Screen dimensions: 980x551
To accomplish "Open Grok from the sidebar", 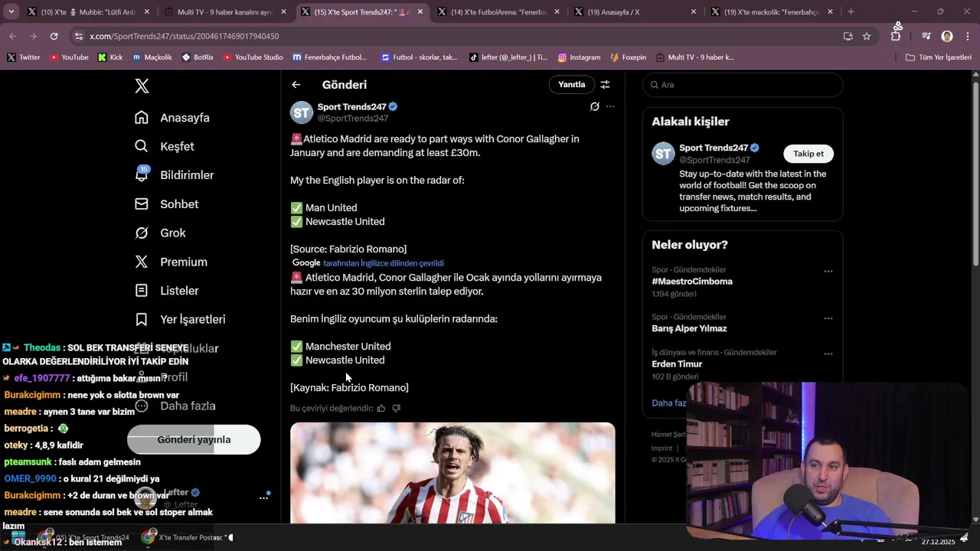I will [x=161, y=233].
